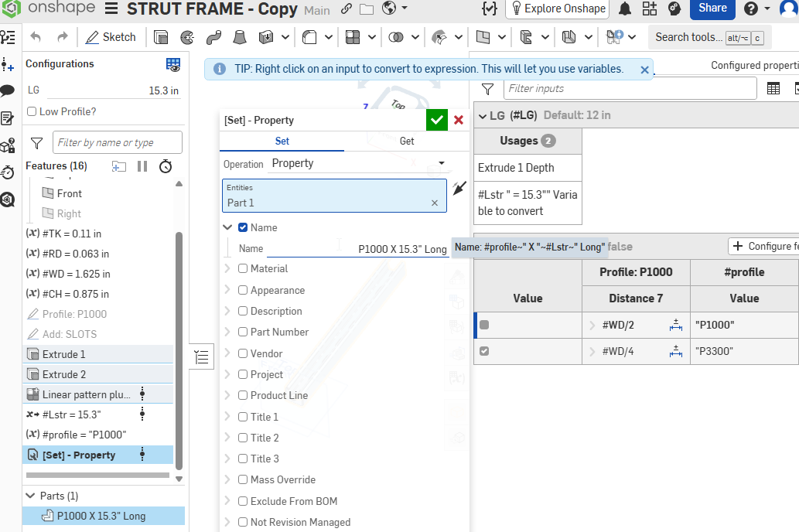The image size is (799, 532).
Task: Click the Share button
Action: click(712, 9)
